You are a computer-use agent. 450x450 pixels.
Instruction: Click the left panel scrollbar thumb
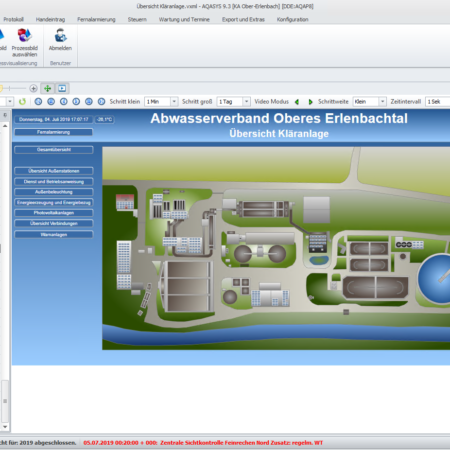[5, 401]
